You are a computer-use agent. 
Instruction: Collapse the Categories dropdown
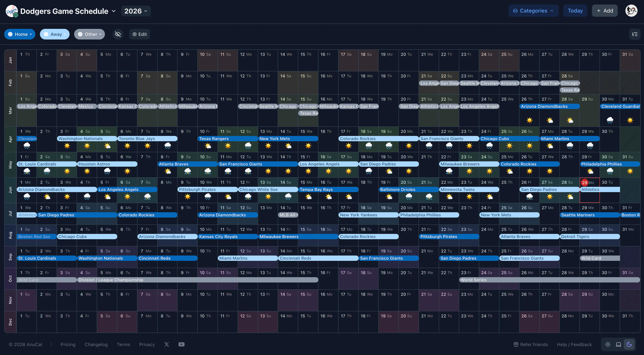coord(533,11)
